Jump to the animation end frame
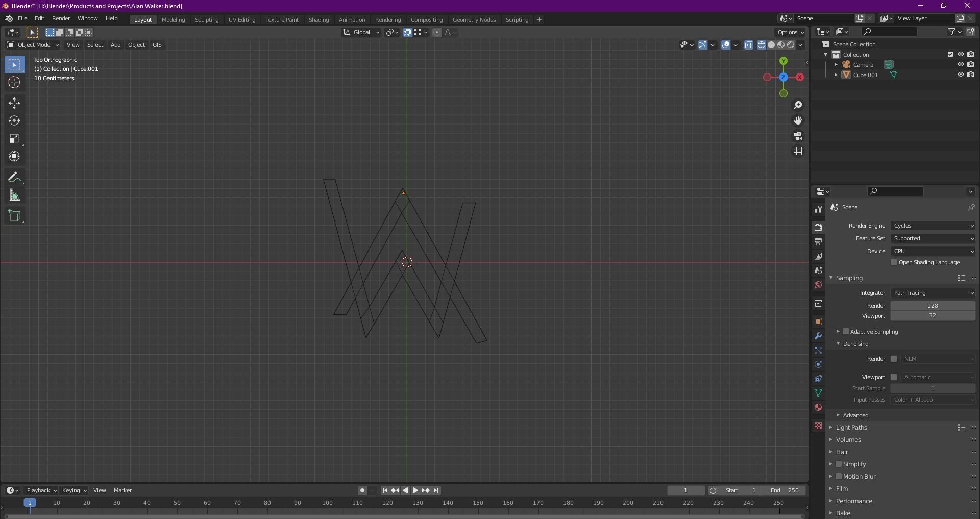Image resolution: width=980 pixels, height=519 pixels. [436, 490]
